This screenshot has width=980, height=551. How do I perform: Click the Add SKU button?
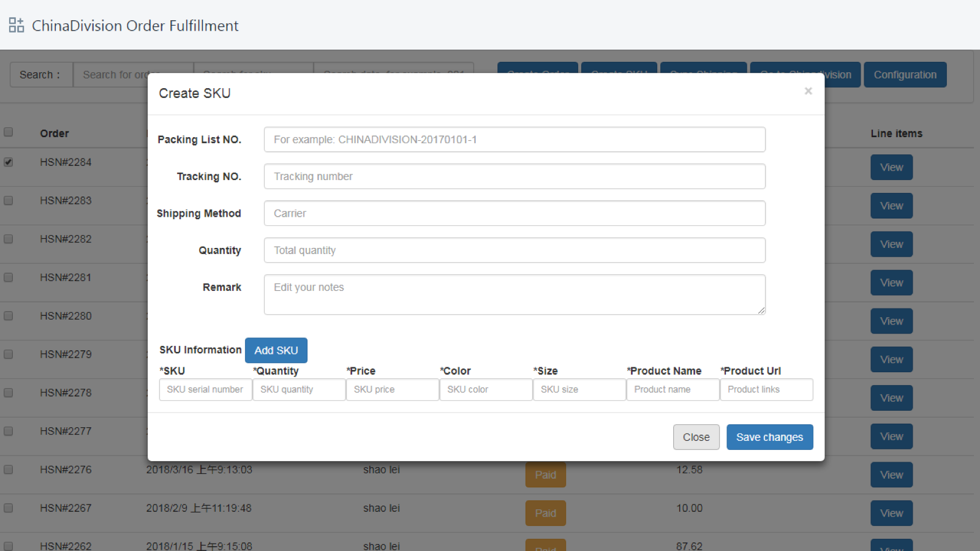coord(276,350)
